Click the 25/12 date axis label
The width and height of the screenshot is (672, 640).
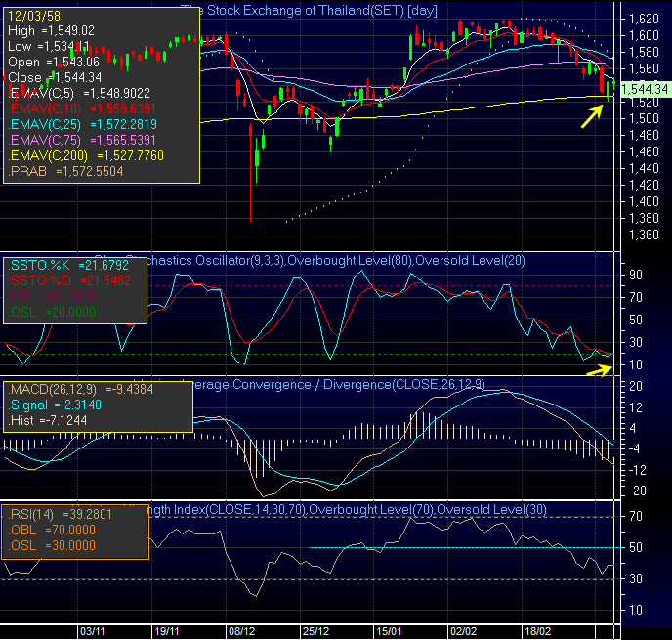[x=315, y=631]
